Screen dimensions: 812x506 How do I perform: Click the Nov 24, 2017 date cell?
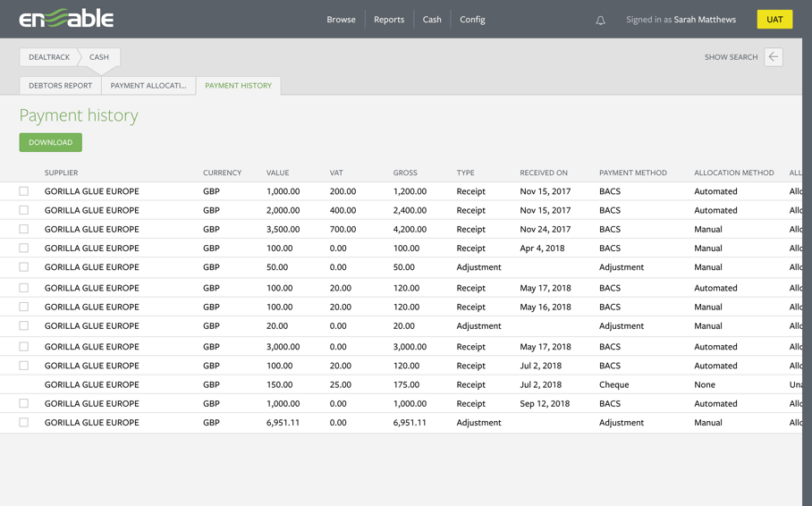point(545,229)
